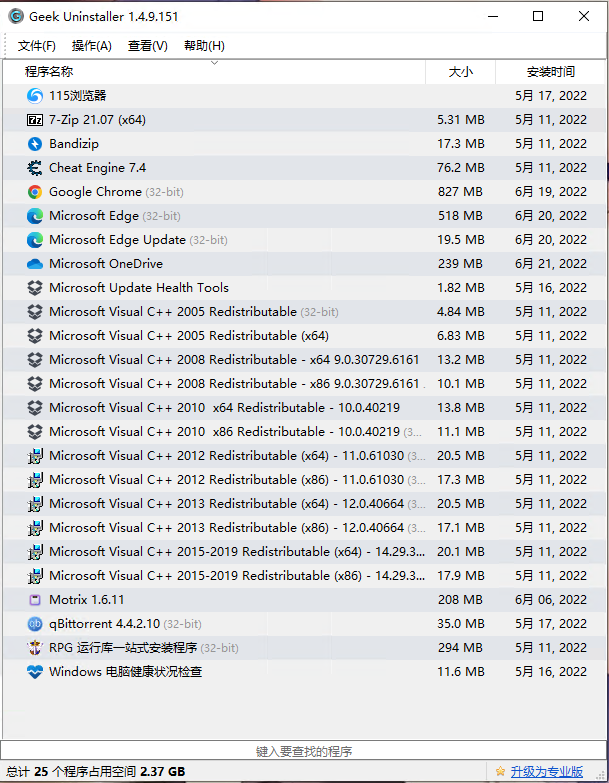Image resolution: width=609 pixels, height=783 pixels.
Task: Click the qBittorrent icon
Action: point(35,624)
